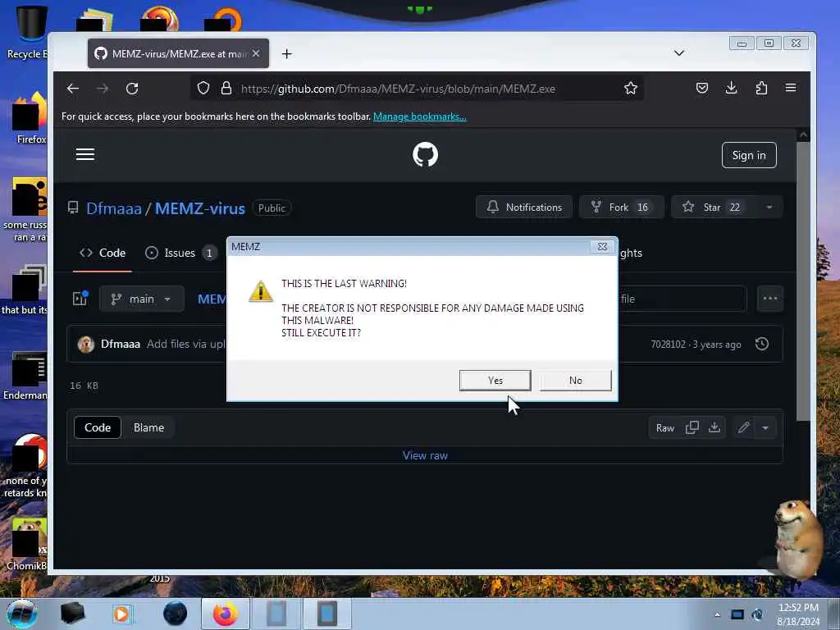
Task: Download raw file icon
Action: tap(714, 427)
